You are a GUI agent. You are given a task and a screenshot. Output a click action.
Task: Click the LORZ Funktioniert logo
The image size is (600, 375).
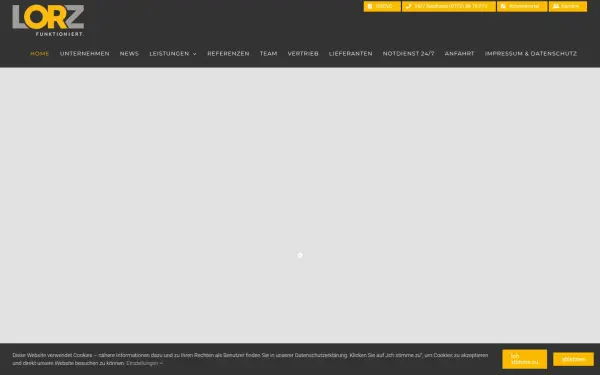48,21
